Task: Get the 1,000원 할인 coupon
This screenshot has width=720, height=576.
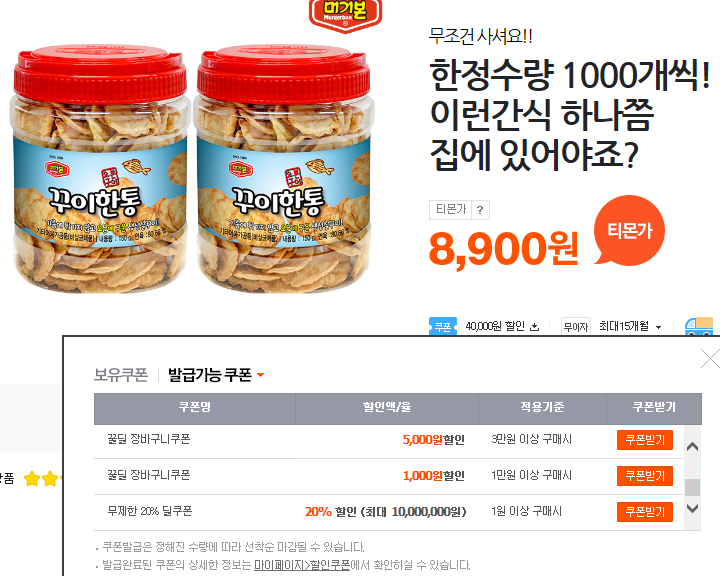Action: pyautogui.click(x=645, y=475)
